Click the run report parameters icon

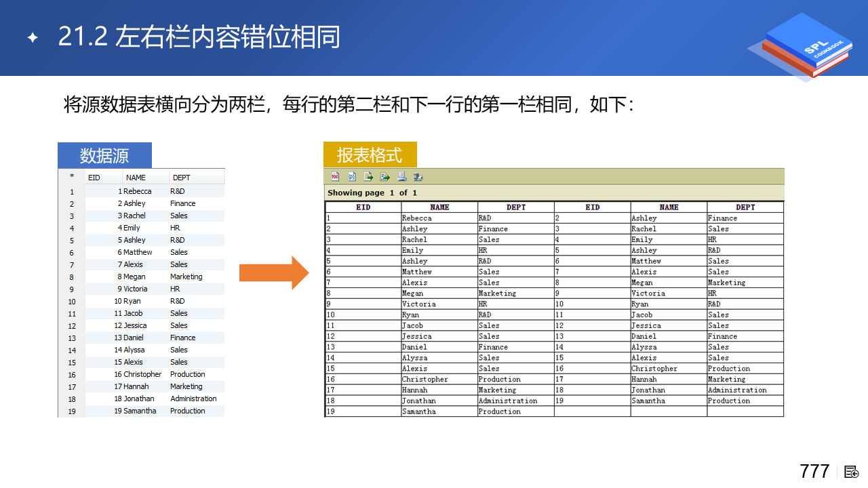pos(352,177)
